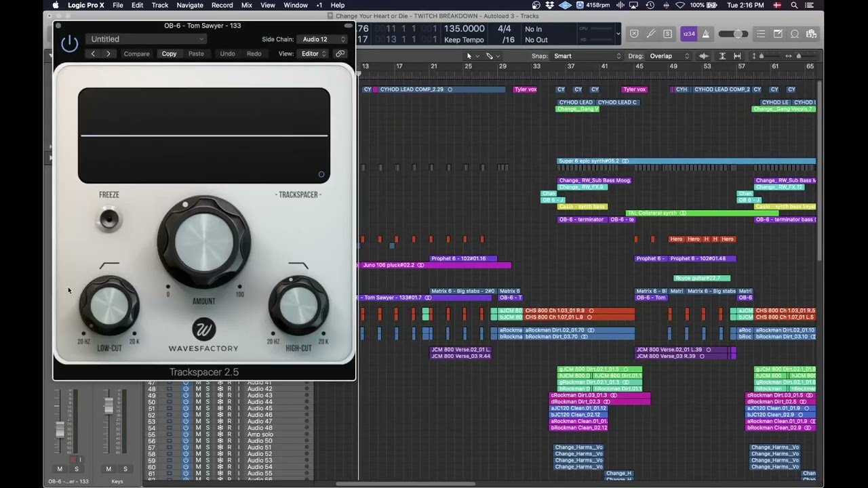Open the Mix menu
The height and width of the screenshot is (488, 868).
[x=247, y=5]
